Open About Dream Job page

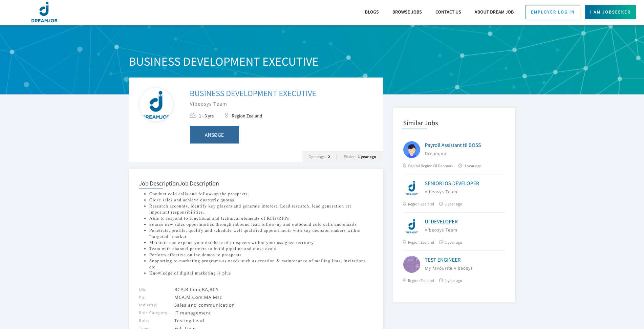(x=494, y=12)
